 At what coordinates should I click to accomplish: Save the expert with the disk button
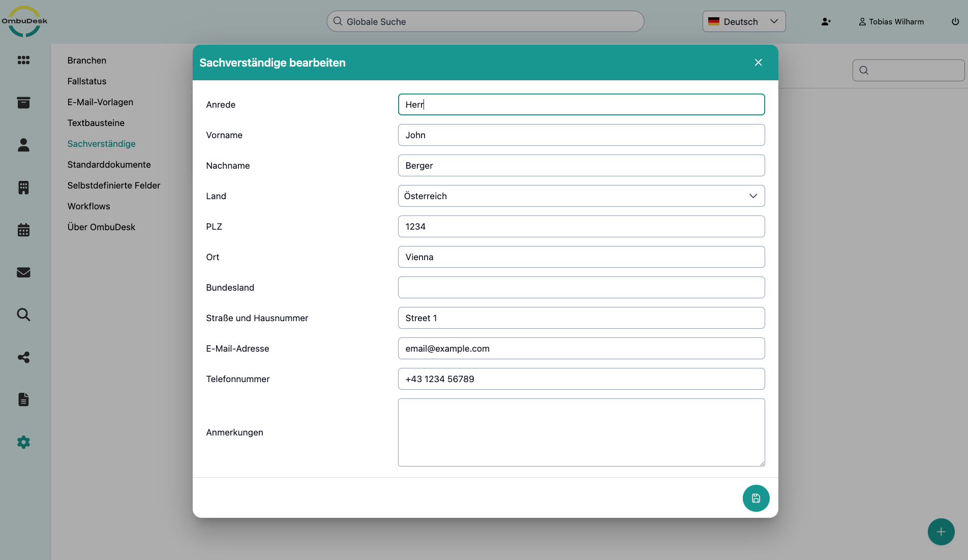pos(756,498)
